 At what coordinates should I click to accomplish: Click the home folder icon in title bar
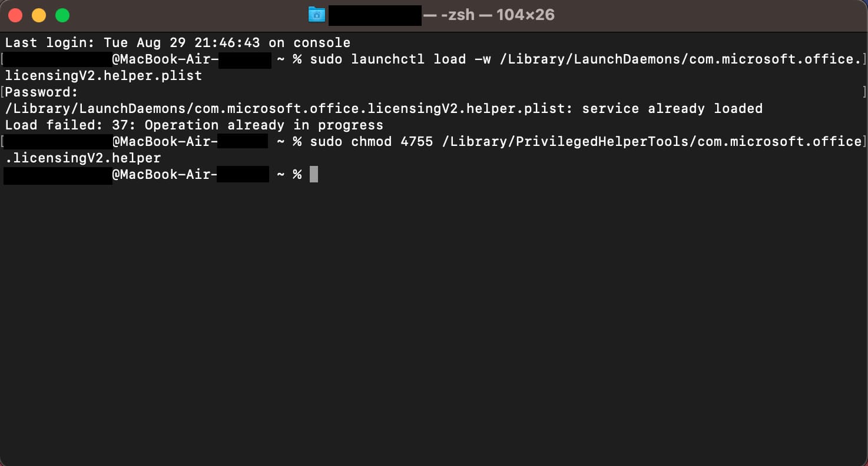pyautogui.click(x=317, y=15)
